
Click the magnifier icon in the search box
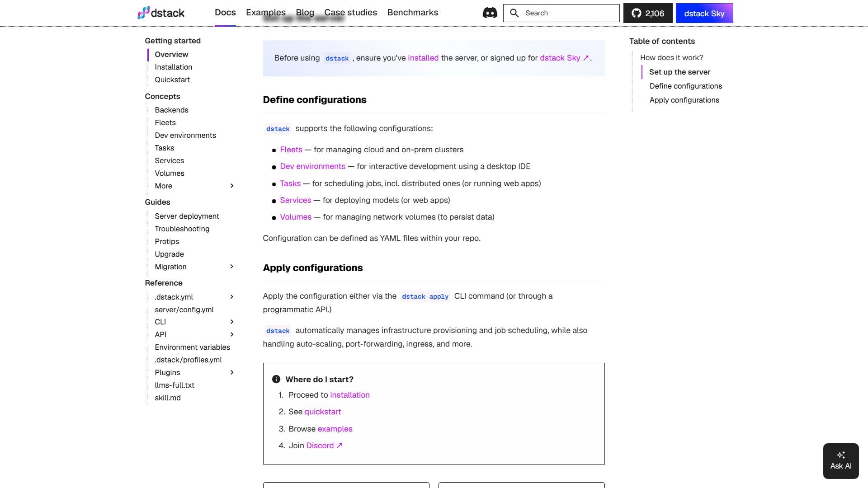[514, 13]
